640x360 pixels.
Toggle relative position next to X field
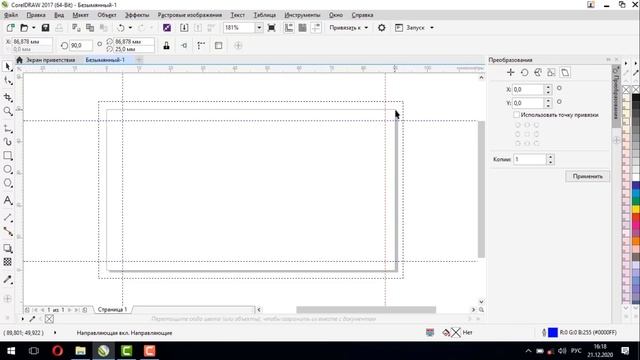tap(559, 88)
